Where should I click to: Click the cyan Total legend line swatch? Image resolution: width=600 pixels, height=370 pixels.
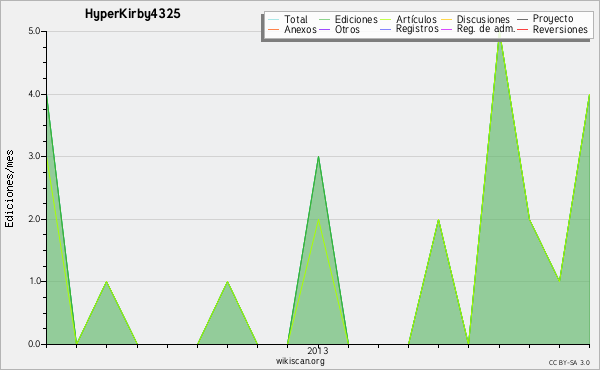point(274,20)
